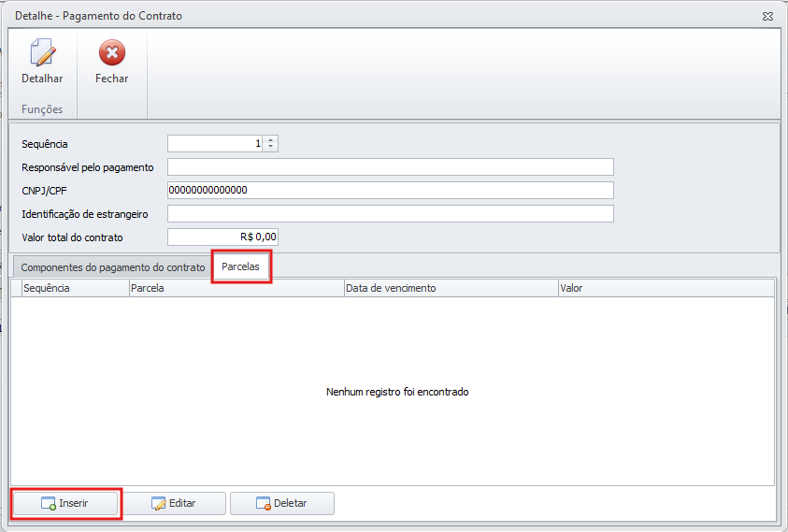Switch to the Parcelas tab
The width and height of the screenshot is (788, 532).
241,267
